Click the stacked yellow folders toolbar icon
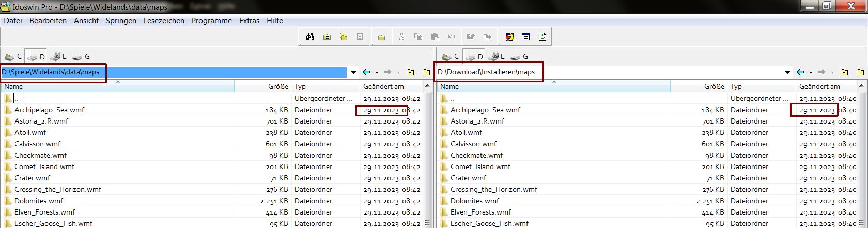This screenshot has height=228, width=868. (344, 37)
